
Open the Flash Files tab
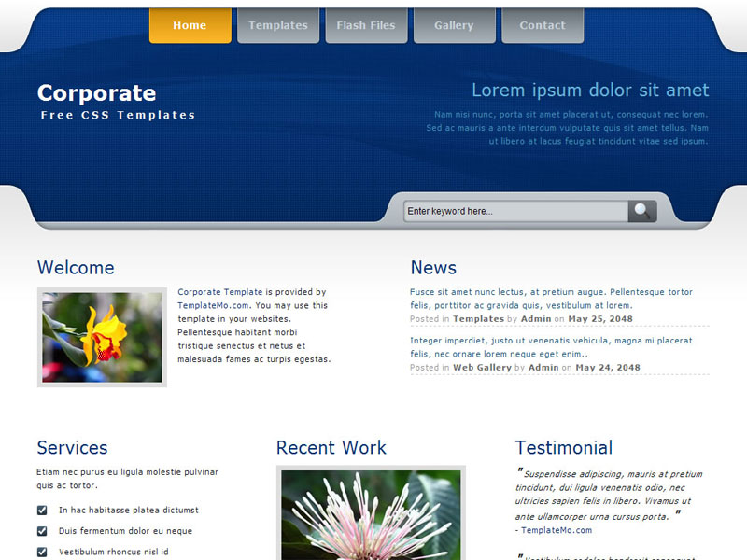[366, 25]
